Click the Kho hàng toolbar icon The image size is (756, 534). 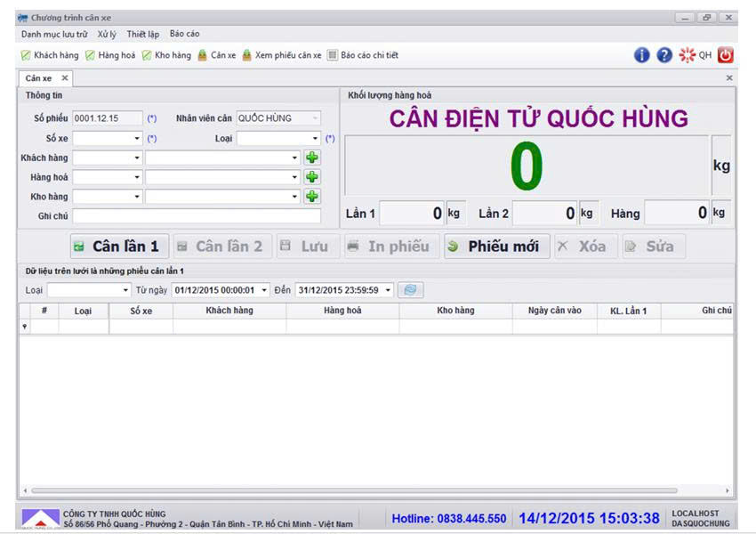[x=166, y=55]
